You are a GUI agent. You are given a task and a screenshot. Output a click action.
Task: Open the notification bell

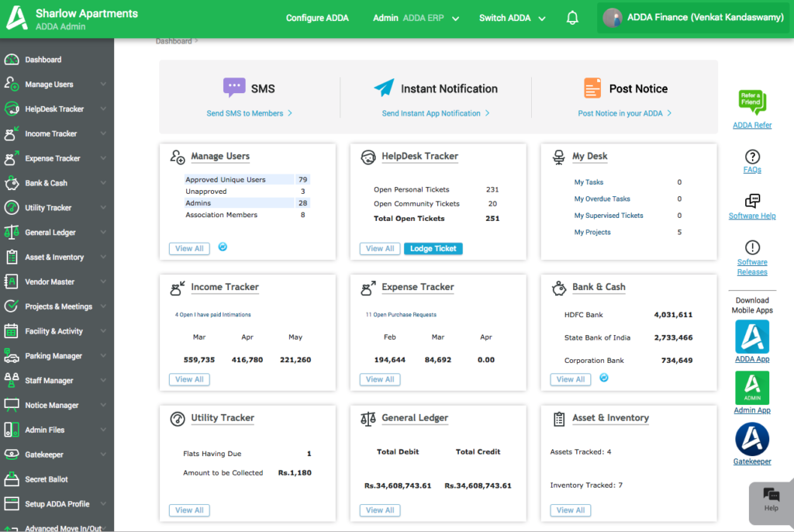click(x=572, y=19)
